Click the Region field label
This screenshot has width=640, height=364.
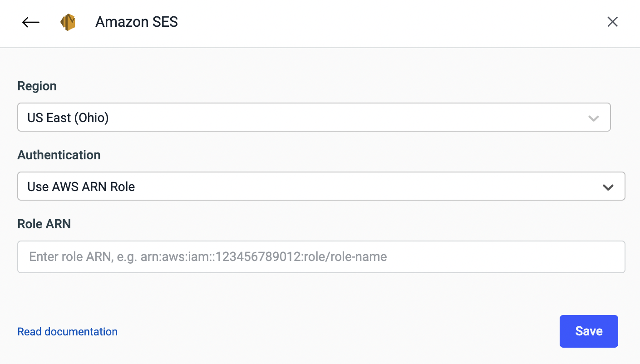37,86
